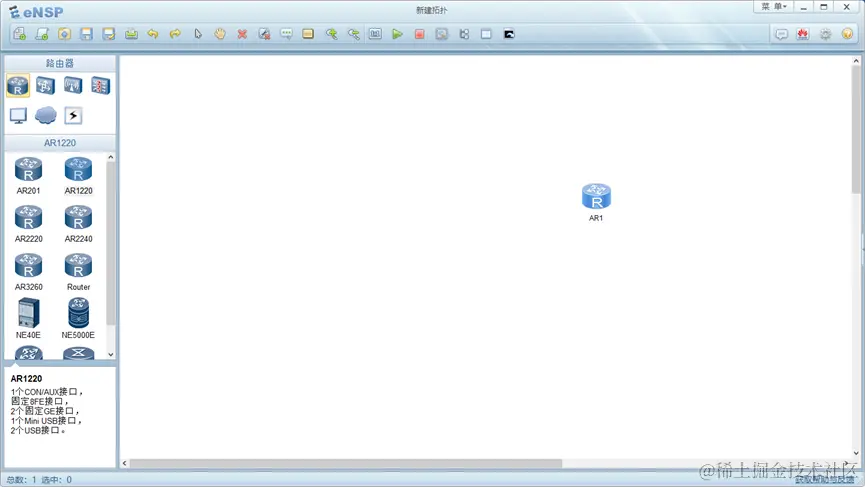Click the 路由器 panel header

pos(60,63)
